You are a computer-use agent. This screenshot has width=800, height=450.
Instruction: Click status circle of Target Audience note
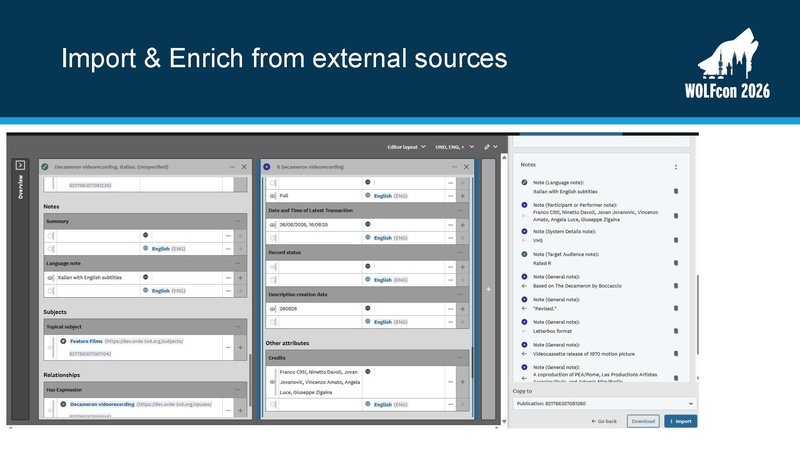pos(524,254)
